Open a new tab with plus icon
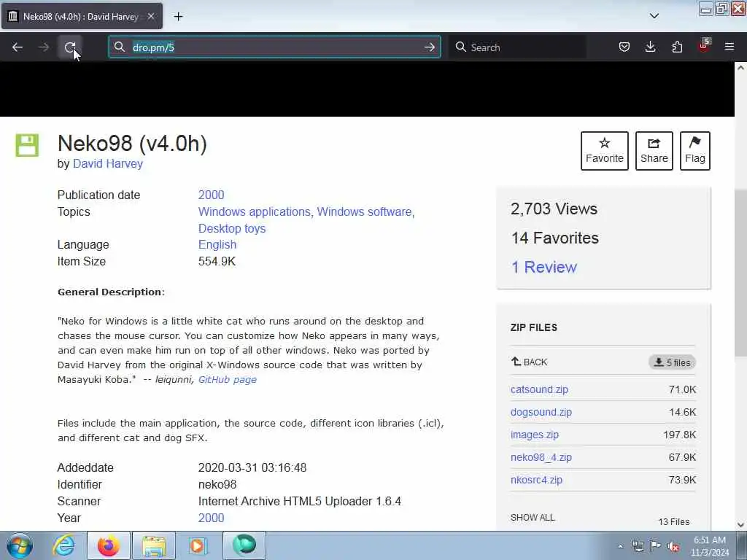 178,17
